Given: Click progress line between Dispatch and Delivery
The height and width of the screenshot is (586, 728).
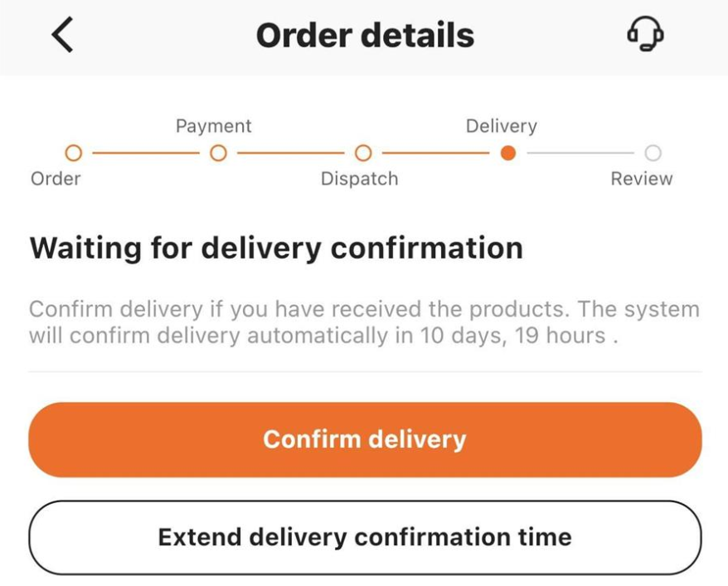Looking at the screenshot, I should click(436, 153).
